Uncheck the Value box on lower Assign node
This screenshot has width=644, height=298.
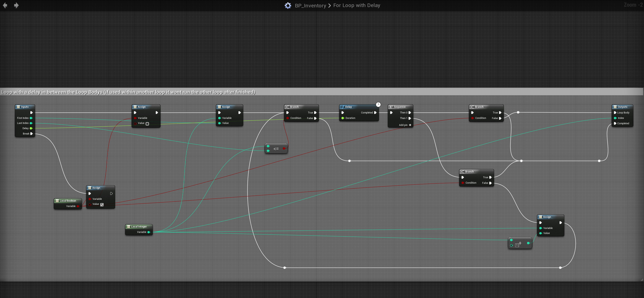(x=102, y=205)
